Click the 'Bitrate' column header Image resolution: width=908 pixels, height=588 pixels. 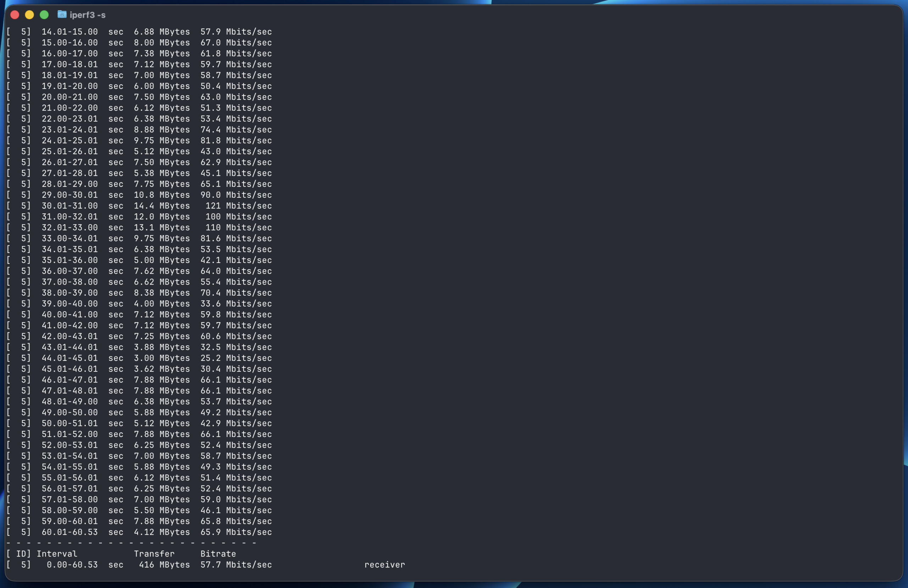click(x=218, y=554)
